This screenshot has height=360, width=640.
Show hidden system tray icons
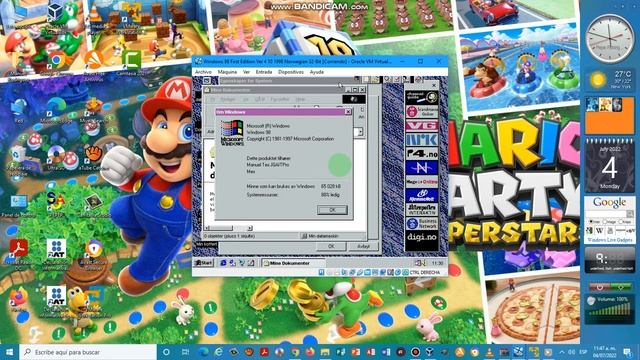pos(562,352)
